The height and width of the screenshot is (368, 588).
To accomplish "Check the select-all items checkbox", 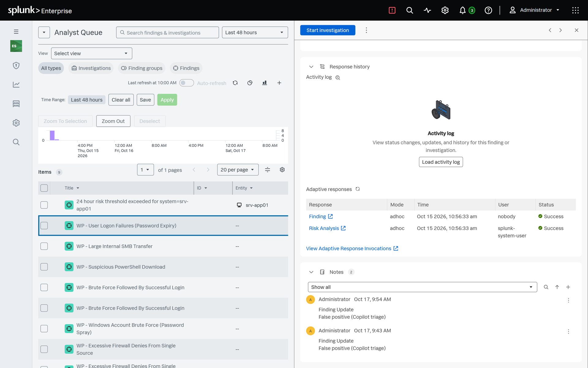I will (44, 188).
